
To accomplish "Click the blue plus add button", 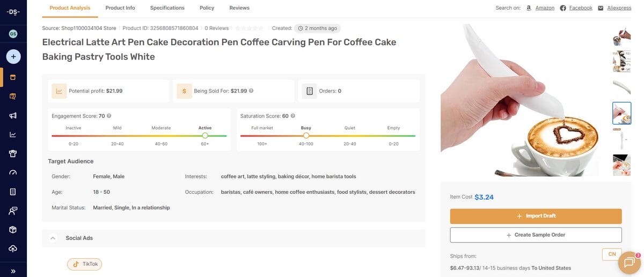I will point(13,56).
